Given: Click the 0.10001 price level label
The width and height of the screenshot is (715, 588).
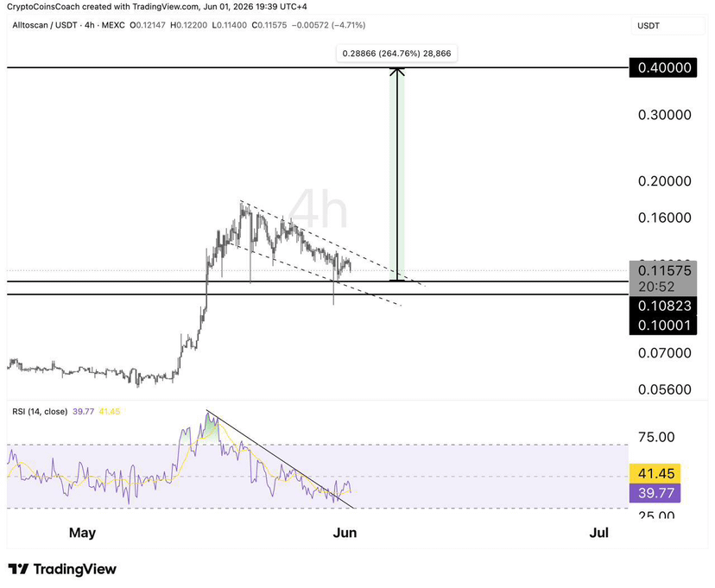Looking at the screenshot, I should click(663, 325).
